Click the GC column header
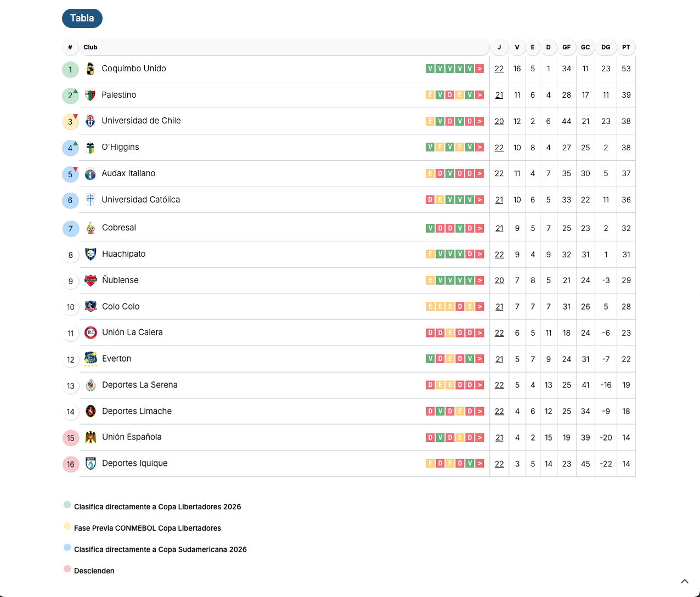Image resolution: width=700 pixels, height=597 pixels. coord(585,47)
